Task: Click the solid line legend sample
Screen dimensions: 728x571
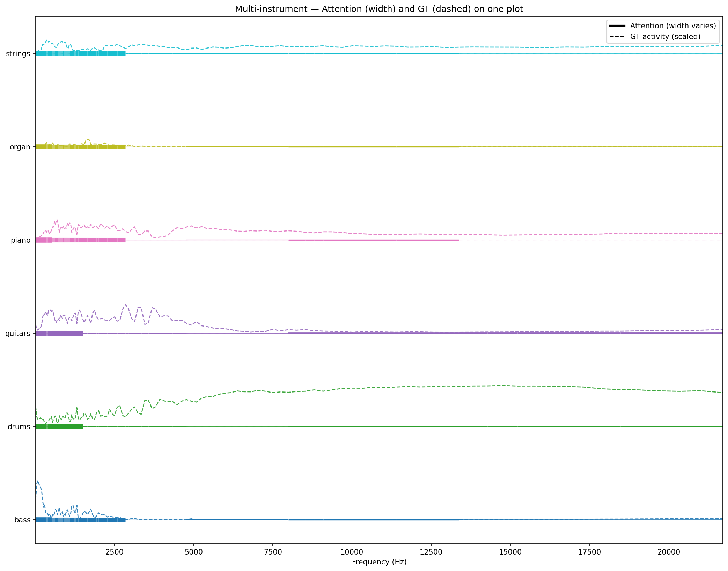Action: click(x=617, y=26)
